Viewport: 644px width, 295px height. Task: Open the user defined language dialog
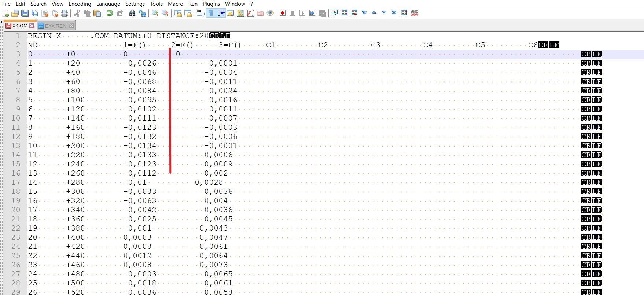(231, 14)
